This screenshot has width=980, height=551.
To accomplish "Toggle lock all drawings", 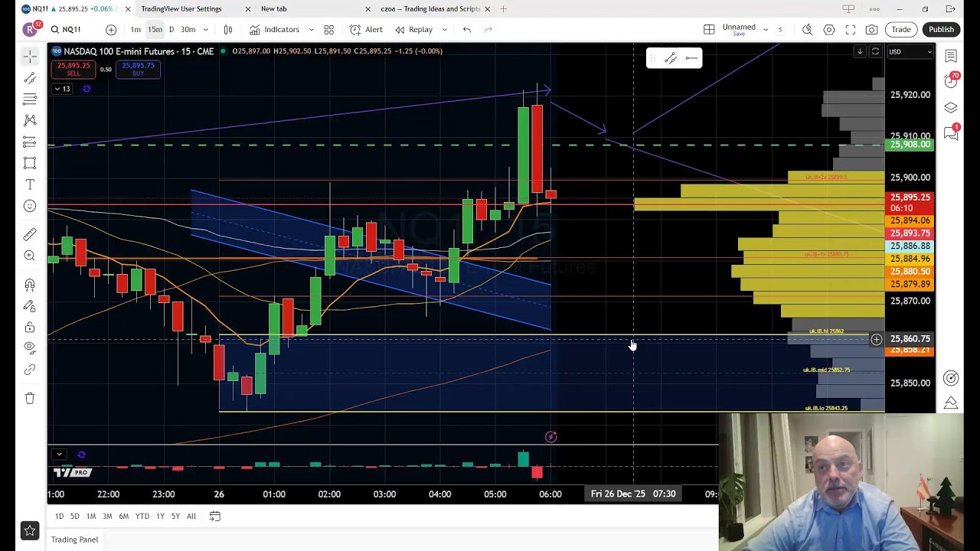I will (x=30, y=328).
